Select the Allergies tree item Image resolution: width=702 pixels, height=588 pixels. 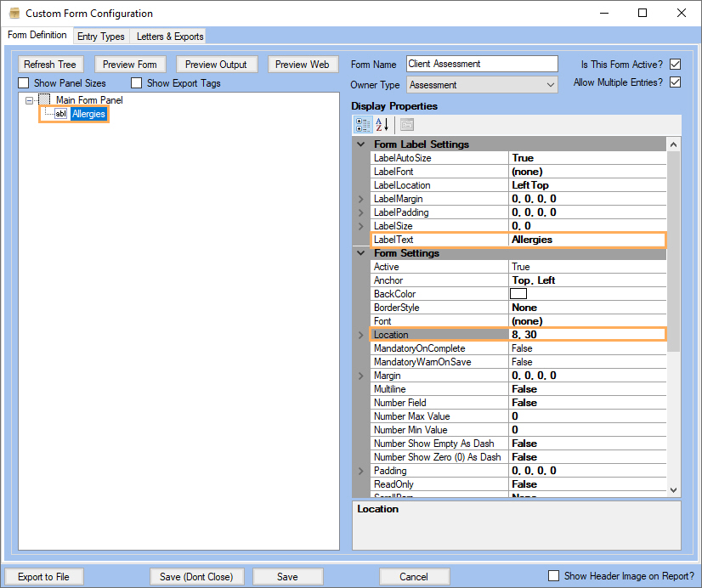88,114
